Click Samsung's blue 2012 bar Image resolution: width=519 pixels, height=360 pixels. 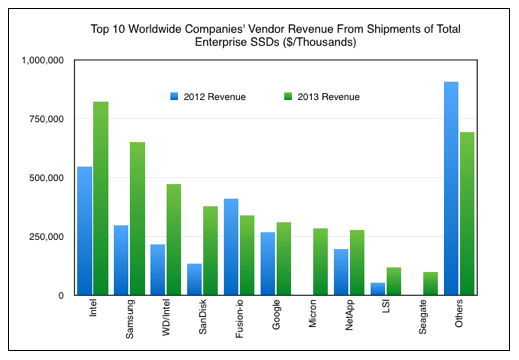[x=121, y=260]
